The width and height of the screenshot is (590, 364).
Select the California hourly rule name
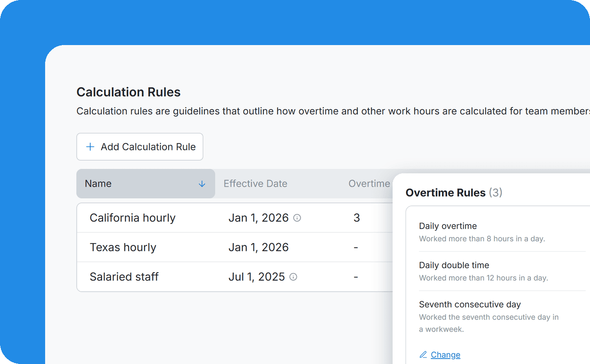tap(133, 218)
